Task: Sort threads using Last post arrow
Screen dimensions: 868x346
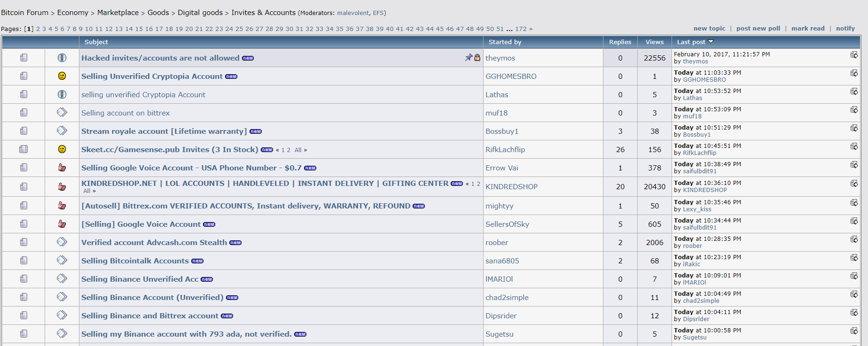Action: click(711, 42)
